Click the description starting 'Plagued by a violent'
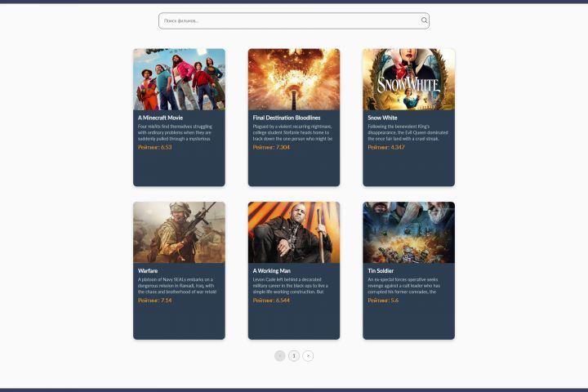 pos(292,132)
